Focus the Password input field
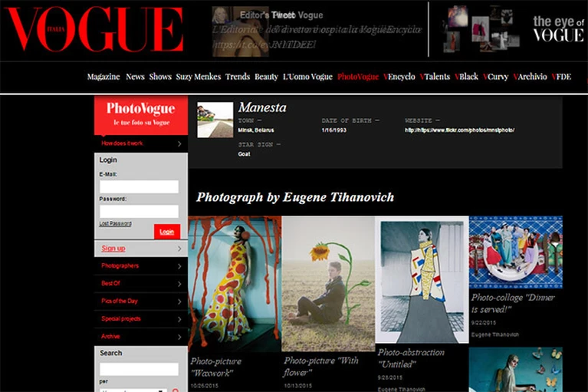 pos(139,211)
